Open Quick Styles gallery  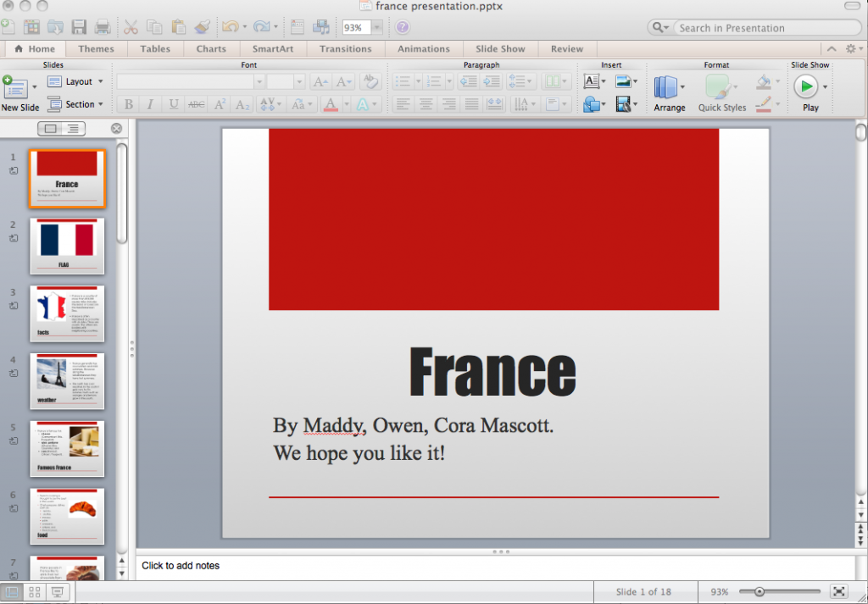click(722, 93)
